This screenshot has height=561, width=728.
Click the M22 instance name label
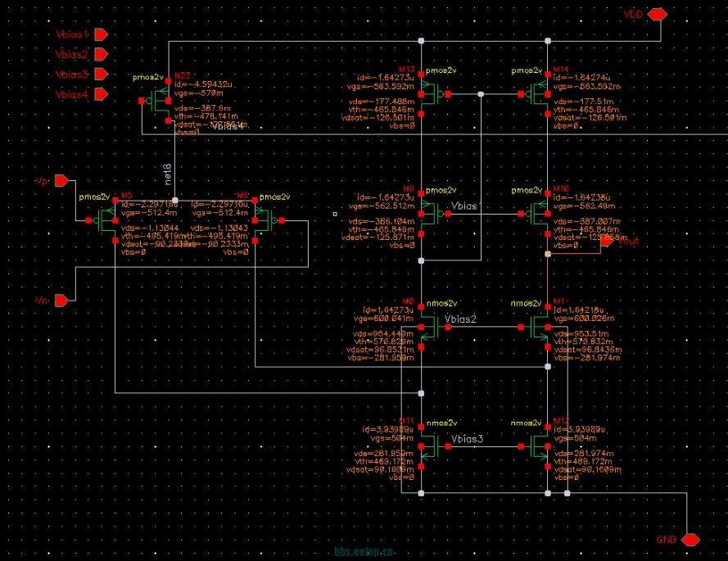[183, 75]
